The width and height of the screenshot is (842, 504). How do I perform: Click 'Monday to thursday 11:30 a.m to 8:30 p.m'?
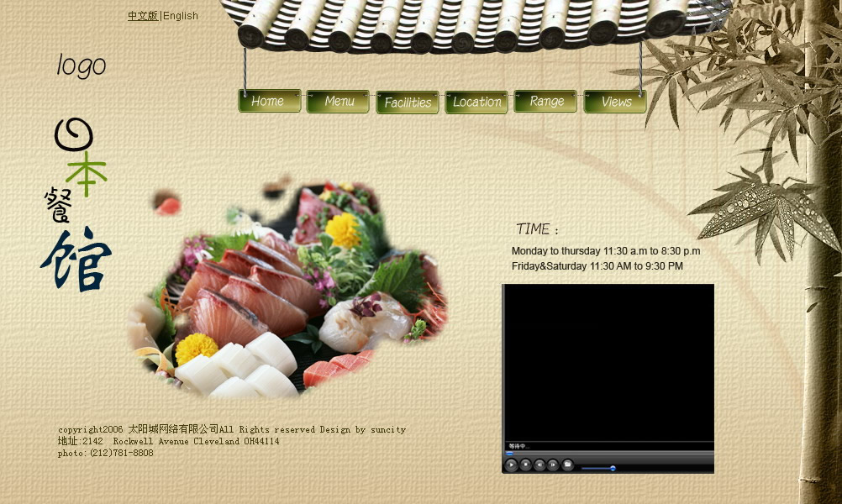pos(606,250)
